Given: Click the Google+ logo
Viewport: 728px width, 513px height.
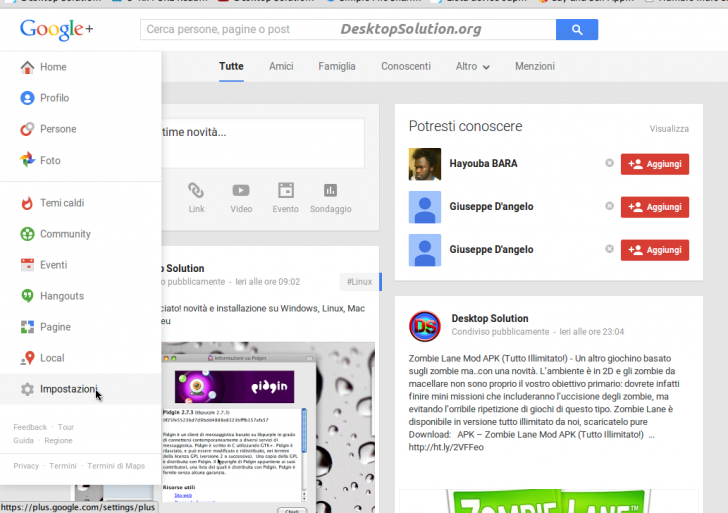Looking at the screenshot, I should pyautogui.click(x=56, y=30).
